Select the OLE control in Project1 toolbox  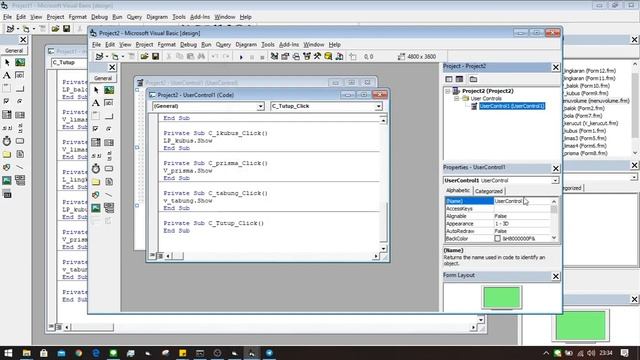point(7,194)
